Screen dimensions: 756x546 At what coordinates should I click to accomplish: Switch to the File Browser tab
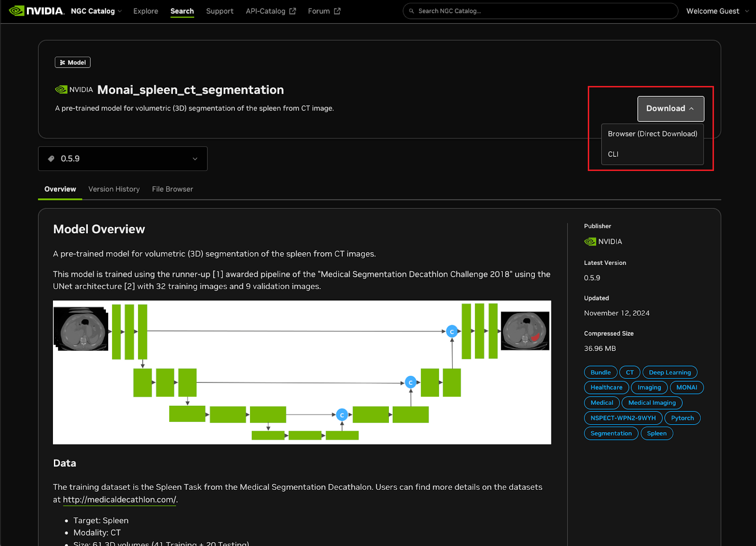click(172, 189)
